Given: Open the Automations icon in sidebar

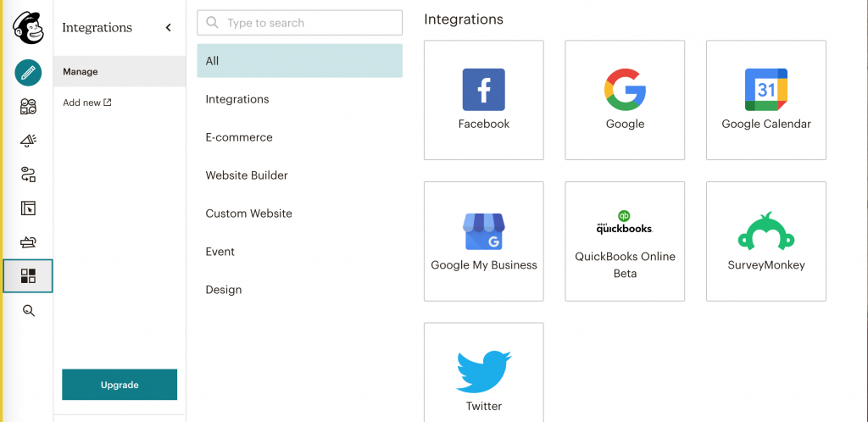Looking at the screenshot, I should pyautogui.click(x=28, y=175).
